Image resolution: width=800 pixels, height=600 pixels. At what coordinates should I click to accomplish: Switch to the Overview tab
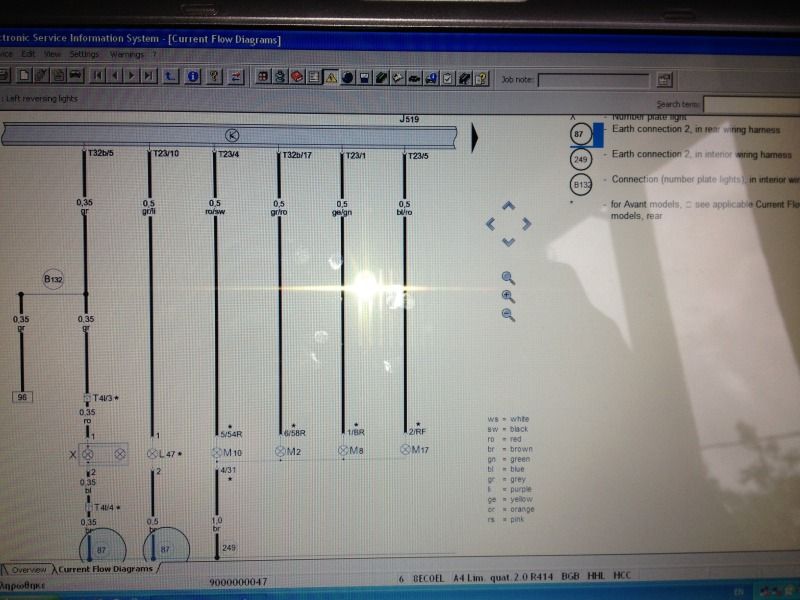click(x=28, y=570)
